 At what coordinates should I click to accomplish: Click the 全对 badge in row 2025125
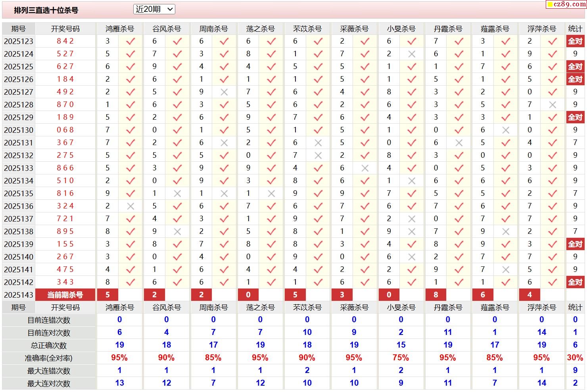pyautogui.click(x=575, y=67)
